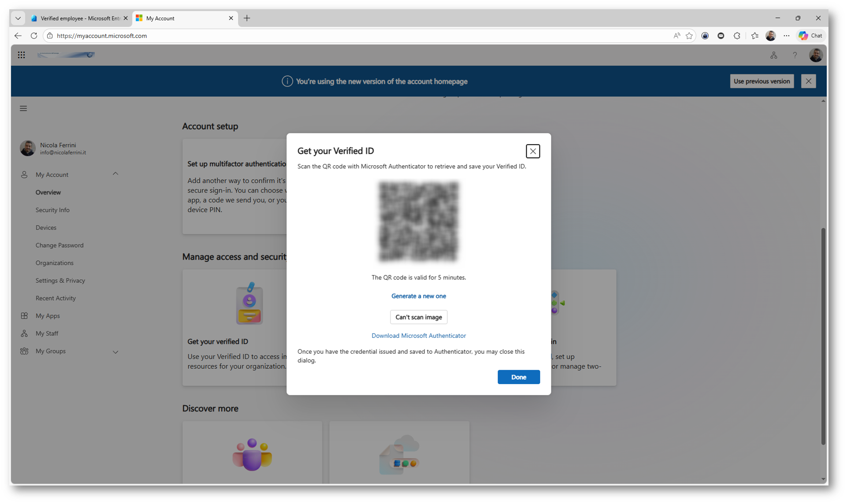Open Security Info in sidebar
The width and height of the screenshot is (847, 504).
[x=52, y=210]
